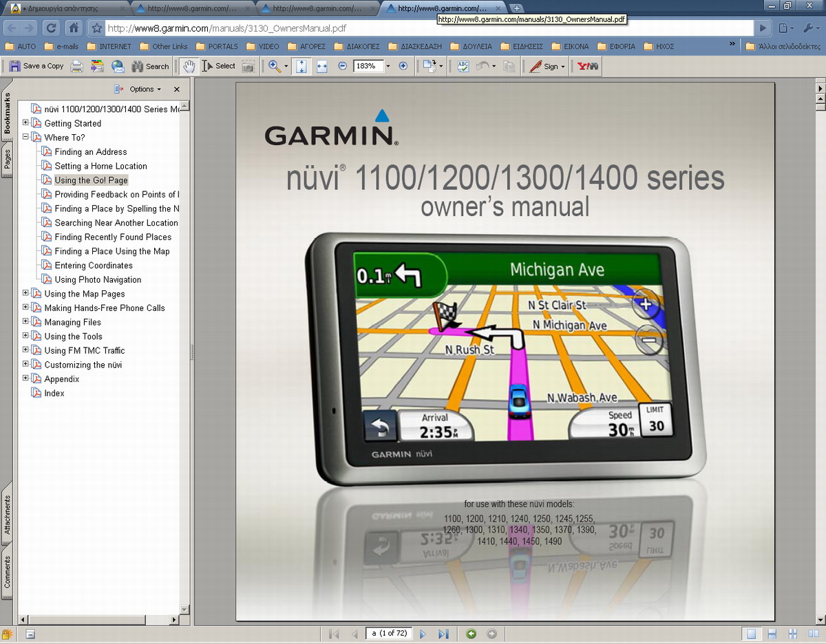Click the email document icon in Adobe toolbar
Screen dimensions: 826x644
coord(118,66)
